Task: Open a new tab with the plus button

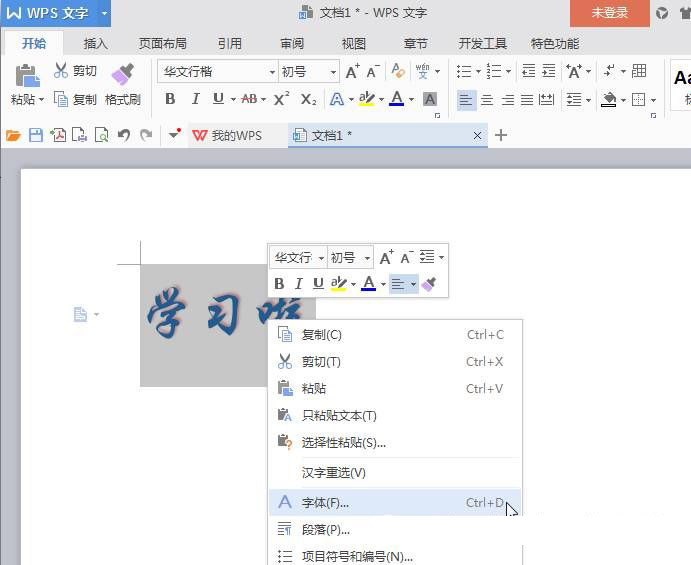Action: 501,135
